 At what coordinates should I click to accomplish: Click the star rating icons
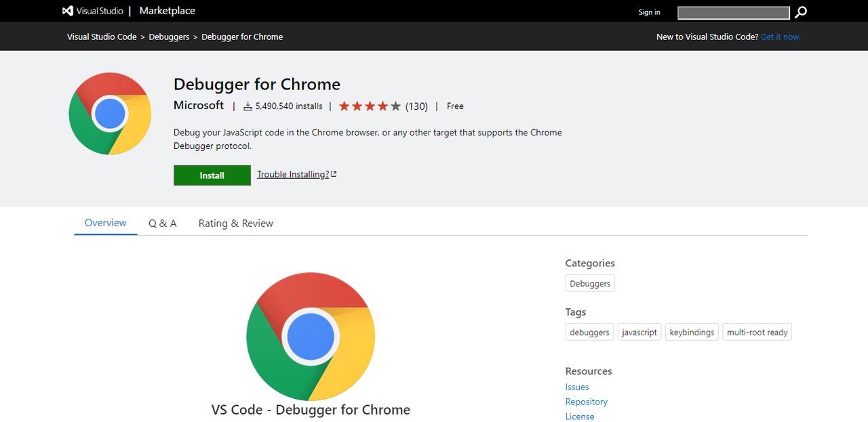pyautogui.click(x=370, y=106)
